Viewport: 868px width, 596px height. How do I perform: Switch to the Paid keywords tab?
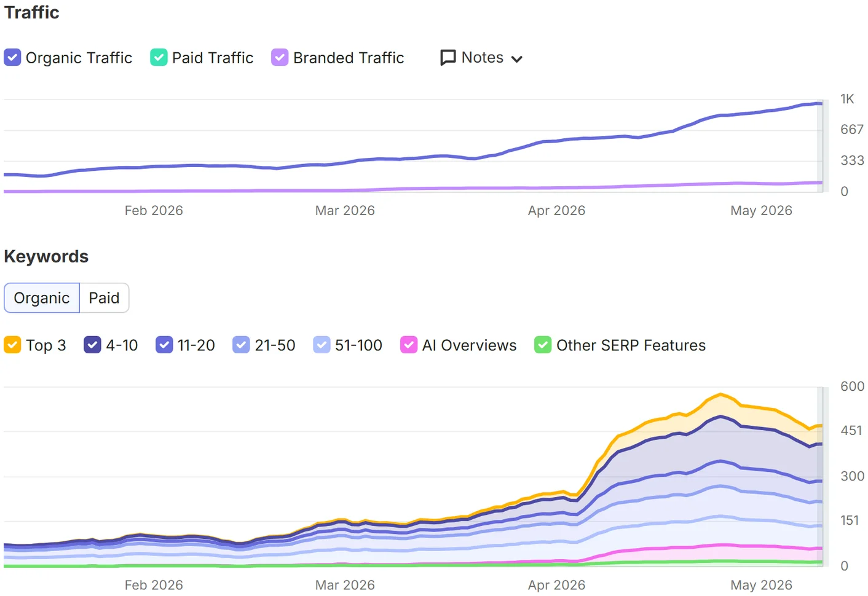104,298
